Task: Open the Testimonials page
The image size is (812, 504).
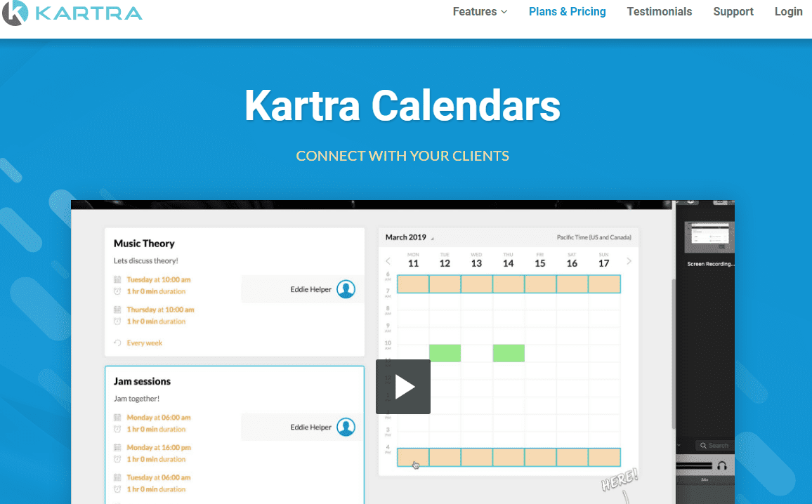Action: click(x=659, y=12)
